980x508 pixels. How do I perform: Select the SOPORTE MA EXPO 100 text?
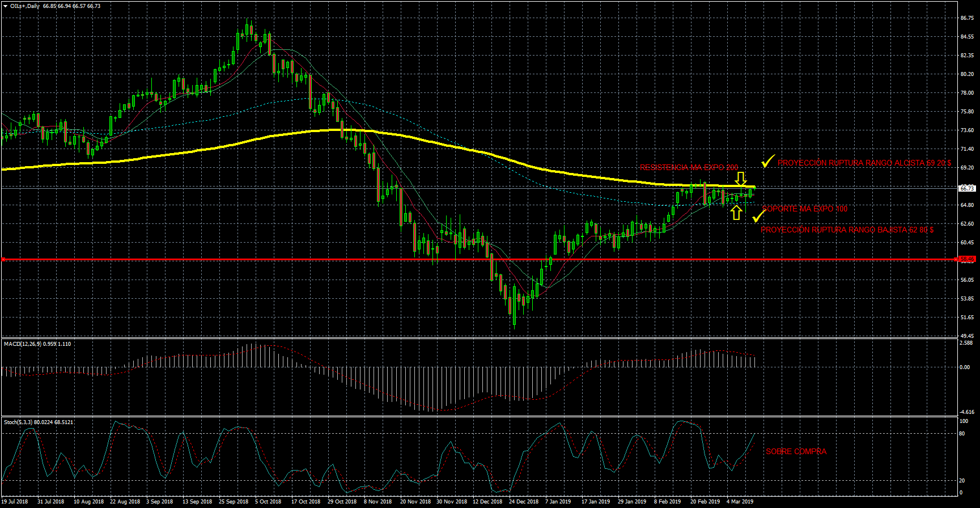pyautogui.click(x=805, y=209)
